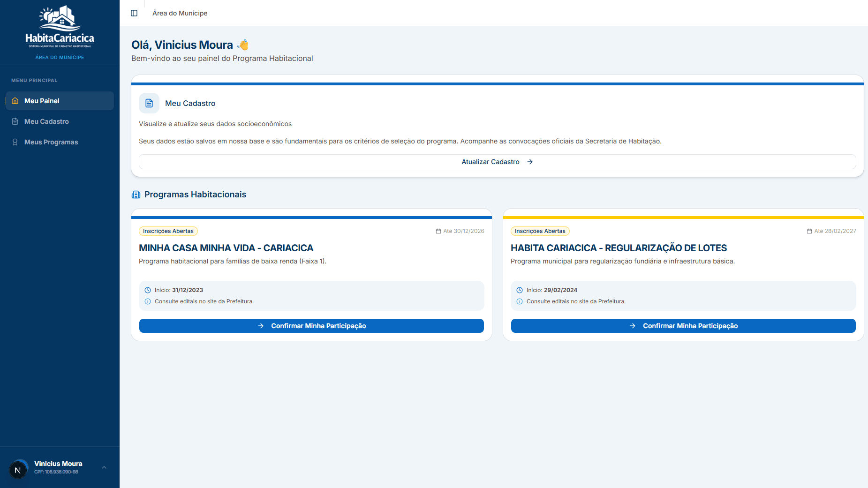The image size is (868, 488).
Task: Click MENU PRINCIPAL sidebar label
Action: pos(34,81)
